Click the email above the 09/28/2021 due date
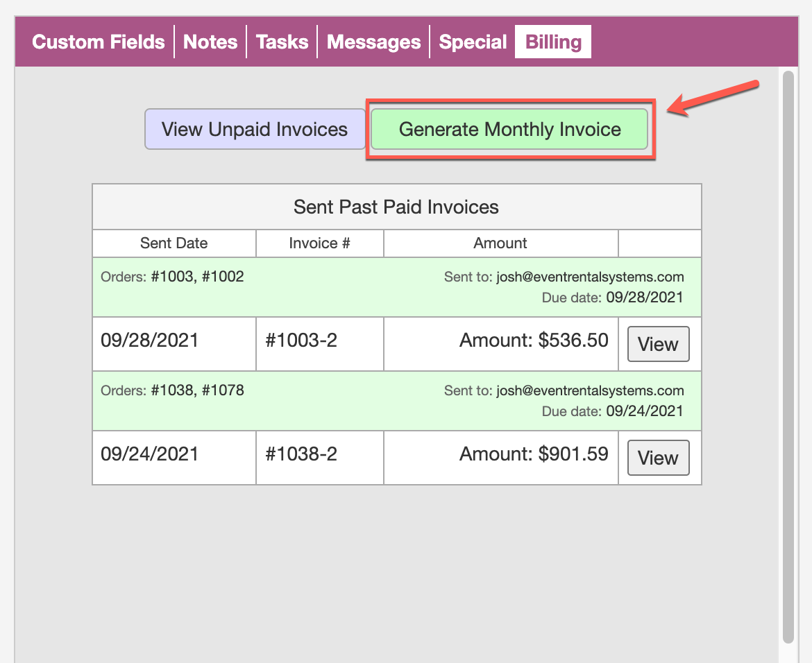Image resolution: width=812 pixels, height=663 pixels. [x=590, y=277]
